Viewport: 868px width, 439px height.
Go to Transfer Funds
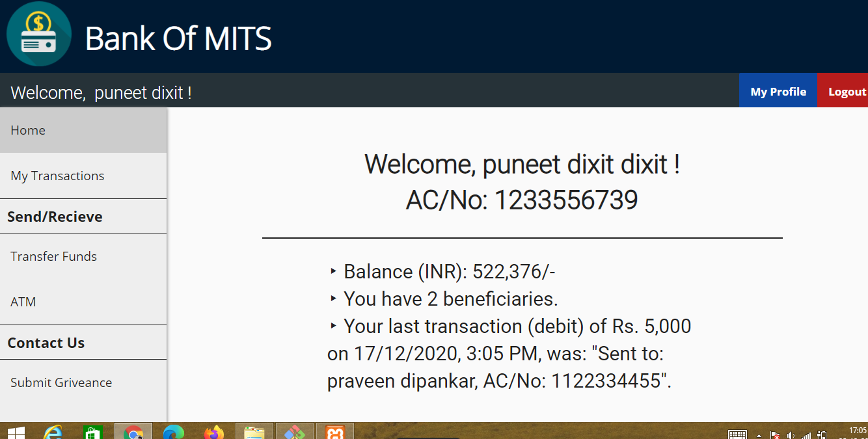point(53,256)
